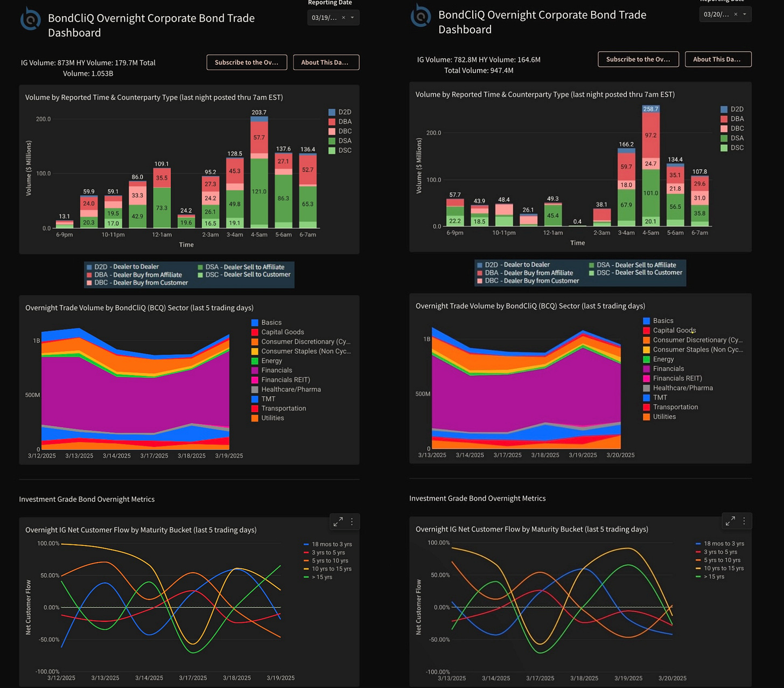784x688 pixels.
Task: Toggle TMT sector in 03/20 sector legend
Action: pyautogui.click(x=655, y=397)
